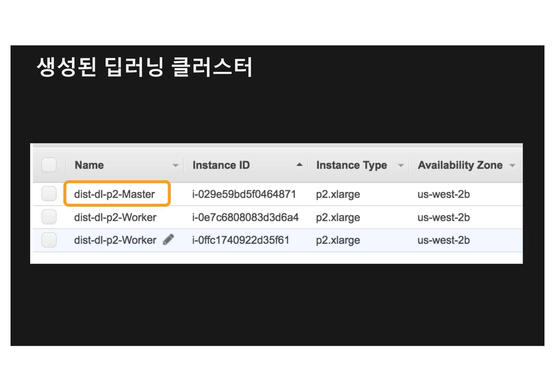Sort by the Instance Type column header
Viewport: 555px width, 392px height.
pos(352,165)
